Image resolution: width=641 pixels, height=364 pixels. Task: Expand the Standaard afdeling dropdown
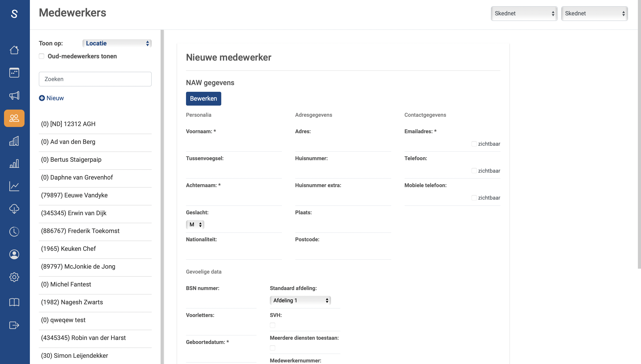point(300,300)
